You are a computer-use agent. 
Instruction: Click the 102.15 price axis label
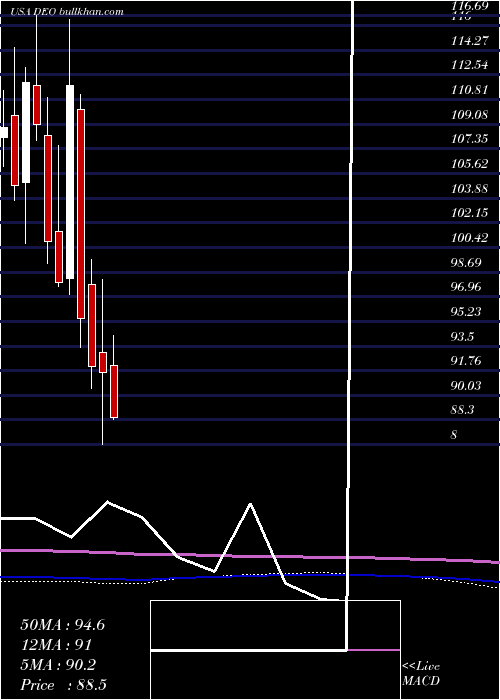pyautogui.click(x=469, y=213)
